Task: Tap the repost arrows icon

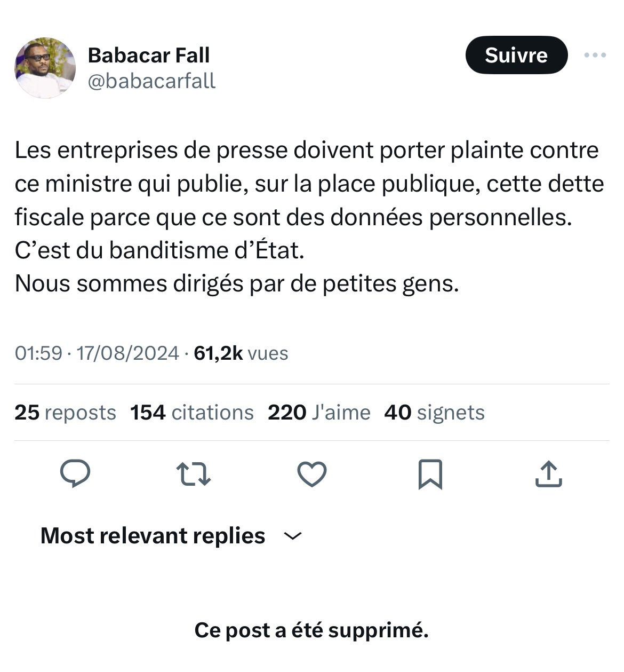Action: [x=194, y=474]
